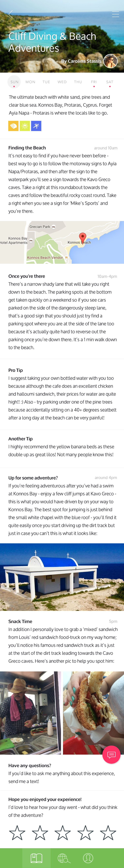
Task: Switch to the FRI day tab
Action: [x=94, y=82]
